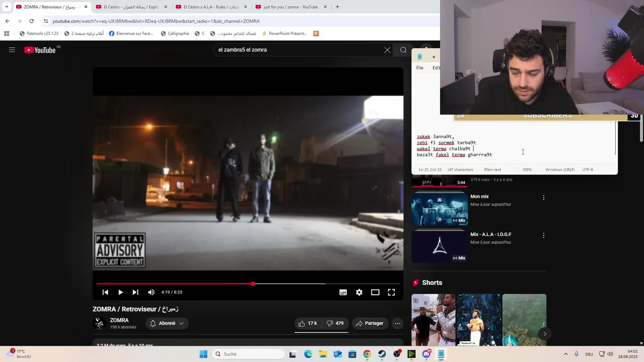Like the video with 17 k thumbs up
The width and height of the screenshot is (644, 362).
308,323
